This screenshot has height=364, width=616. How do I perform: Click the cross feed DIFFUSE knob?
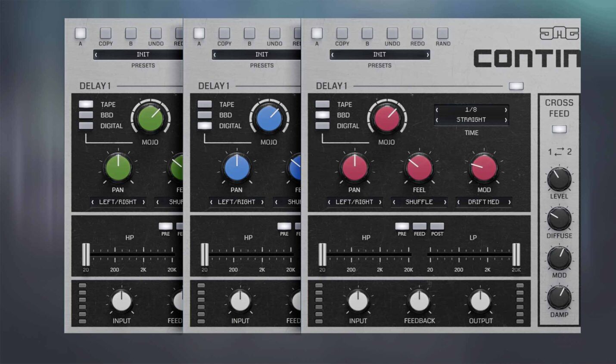click(559, 219)
